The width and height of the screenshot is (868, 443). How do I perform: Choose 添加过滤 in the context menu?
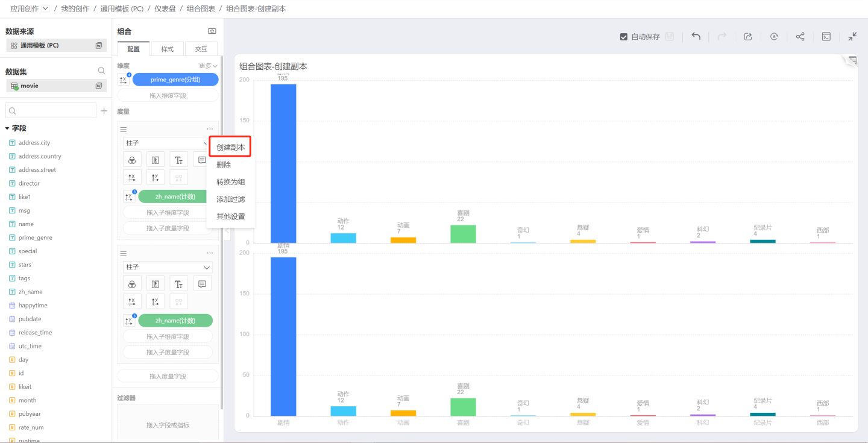coord(230,199)
